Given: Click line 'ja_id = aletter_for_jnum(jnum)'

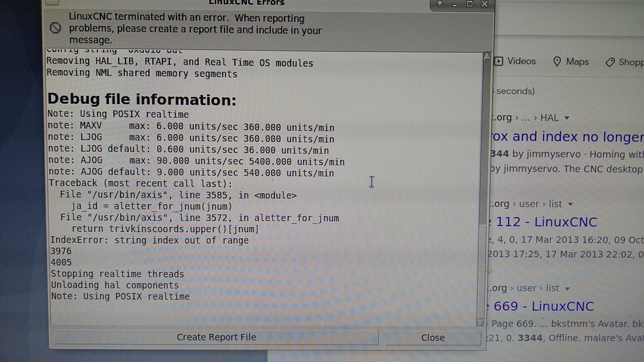Looking at the screenshot, I should pyautogui.click(x=151, y=206).
